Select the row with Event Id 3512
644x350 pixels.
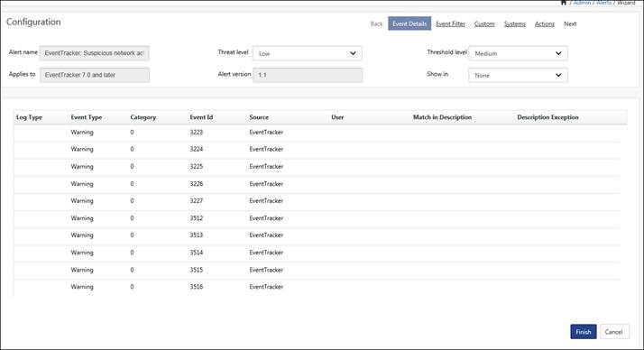(x=317, y=218)
